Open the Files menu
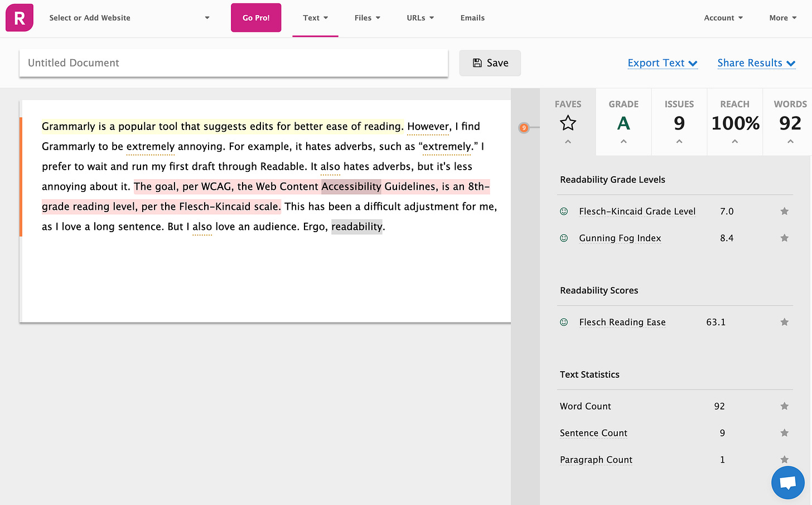 click(x=367, y=18)
